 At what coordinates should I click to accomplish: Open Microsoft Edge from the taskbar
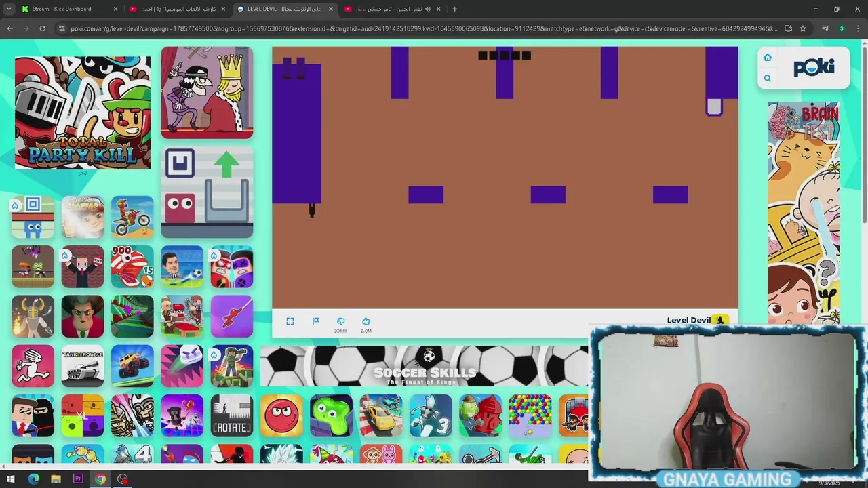(x=34, y=479)
